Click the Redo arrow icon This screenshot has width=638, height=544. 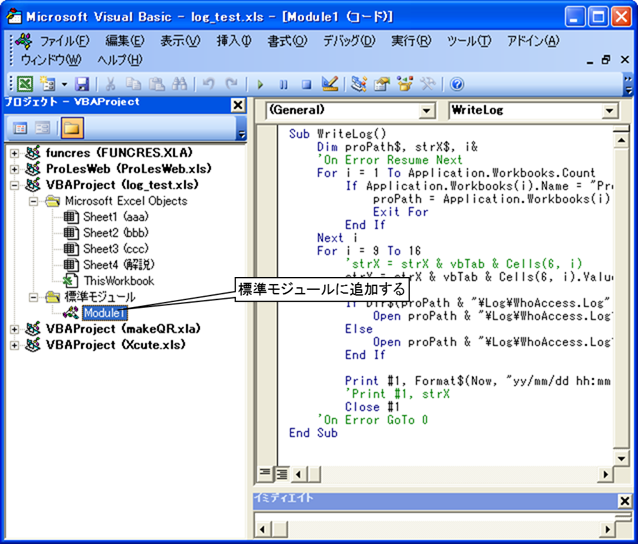tap(232, 84)
